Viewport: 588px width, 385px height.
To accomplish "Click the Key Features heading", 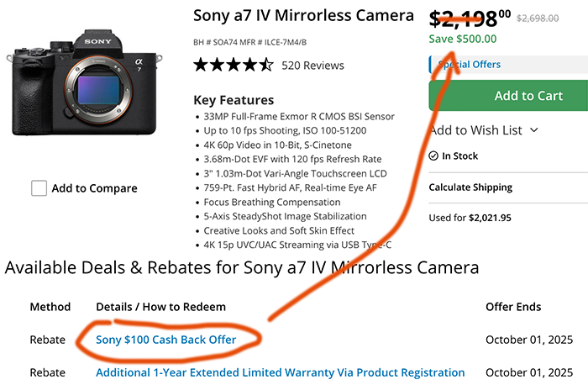I will pyautogui.click(x=234, y=100).
